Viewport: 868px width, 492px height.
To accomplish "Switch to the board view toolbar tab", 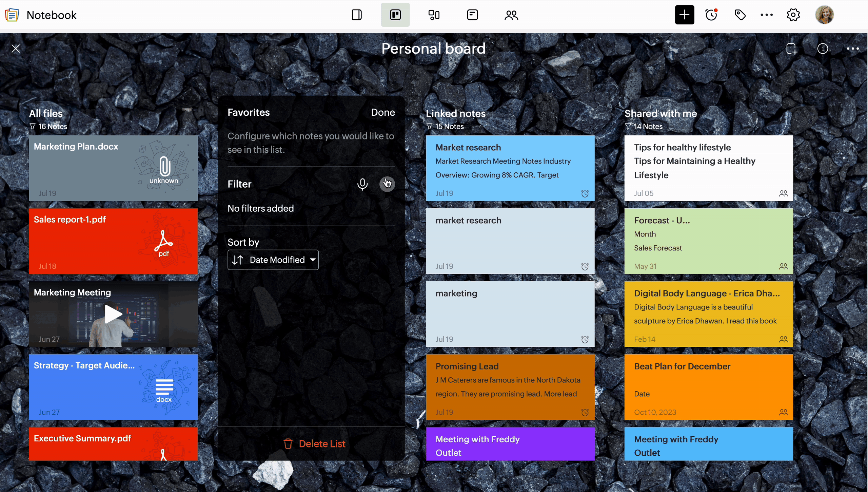I will [x=395, y=15].
